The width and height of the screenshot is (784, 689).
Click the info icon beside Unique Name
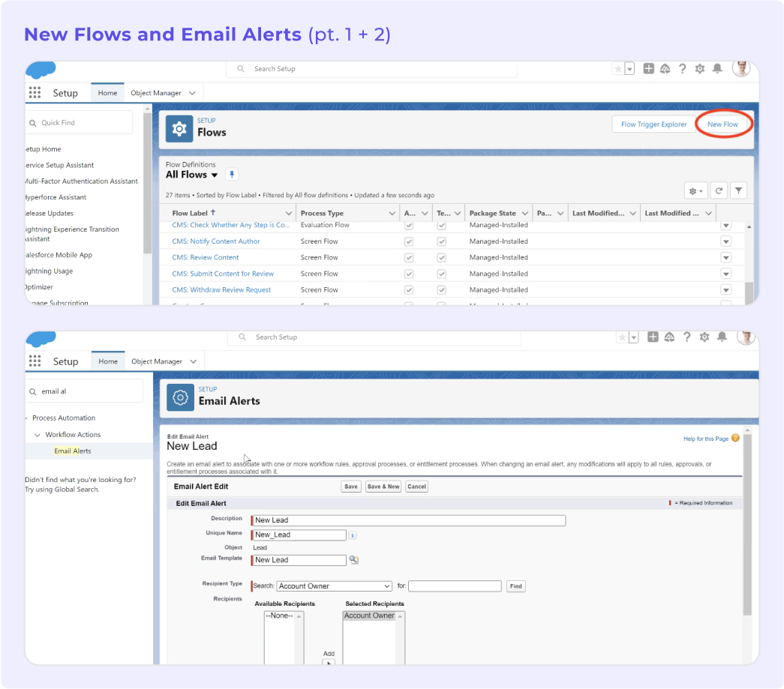point(353,535)
